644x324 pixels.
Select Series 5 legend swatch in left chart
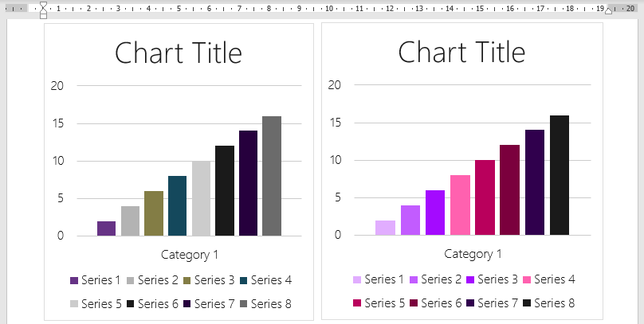[x=74, y=304]
